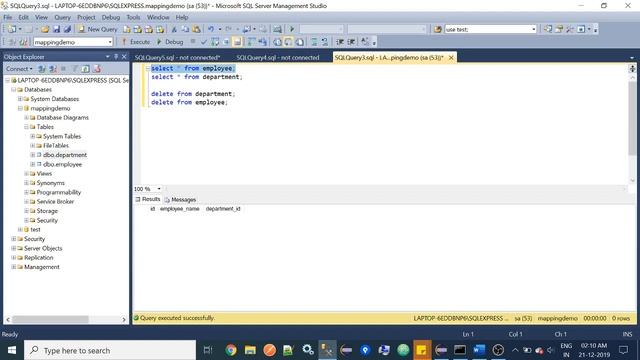
Task: Collapse the mappingdemo database node
Action: [x=20, y=108]
